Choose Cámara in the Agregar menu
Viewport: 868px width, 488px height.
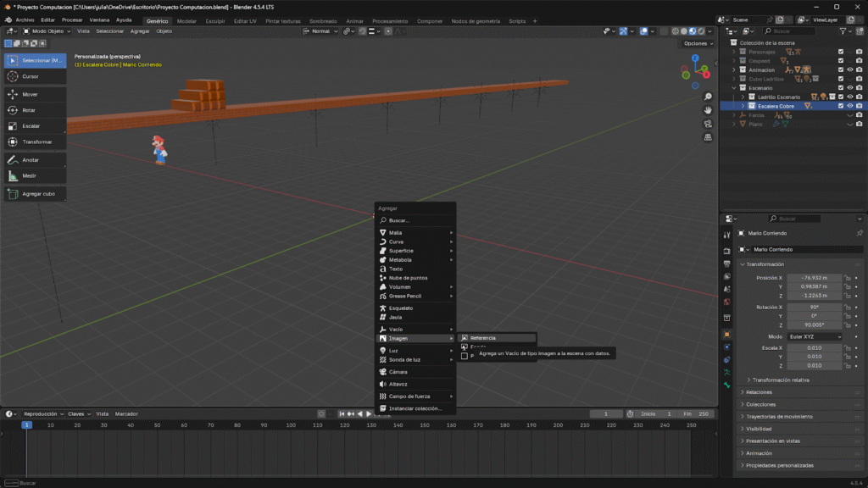click(398, 372)
